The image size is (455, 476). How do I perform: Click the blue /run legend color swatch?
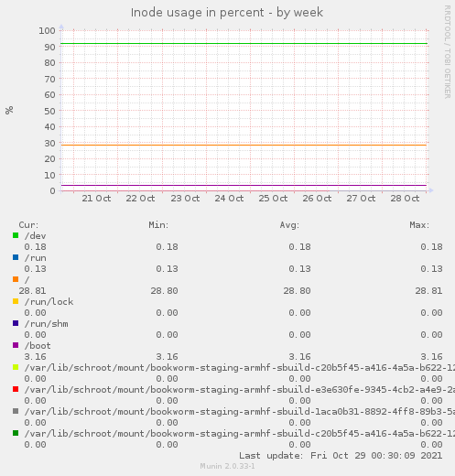pos(16,257)
